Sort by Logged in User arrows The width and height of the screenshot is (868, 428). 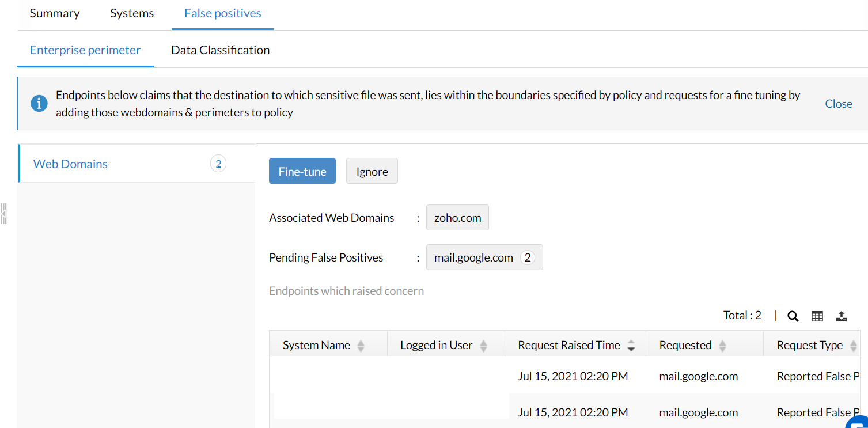484,346
